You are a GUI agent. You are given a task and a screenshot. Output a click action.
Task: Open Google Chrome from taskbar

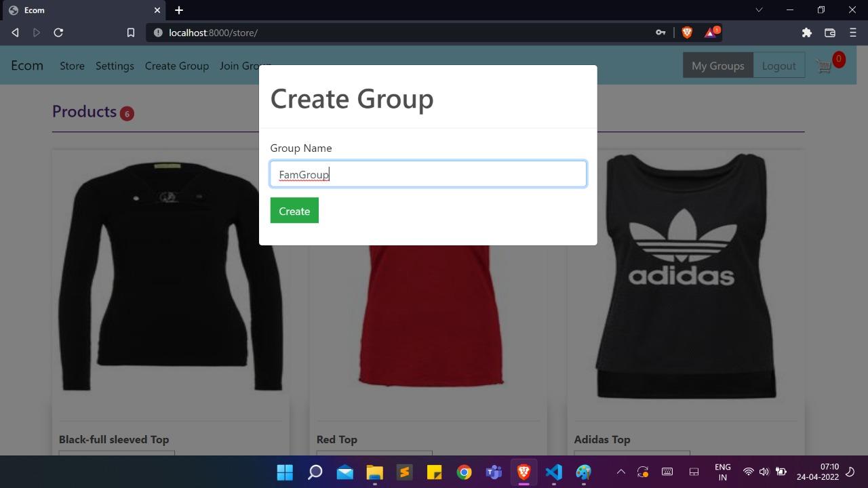pyautogui.click(x=464, y=472)
